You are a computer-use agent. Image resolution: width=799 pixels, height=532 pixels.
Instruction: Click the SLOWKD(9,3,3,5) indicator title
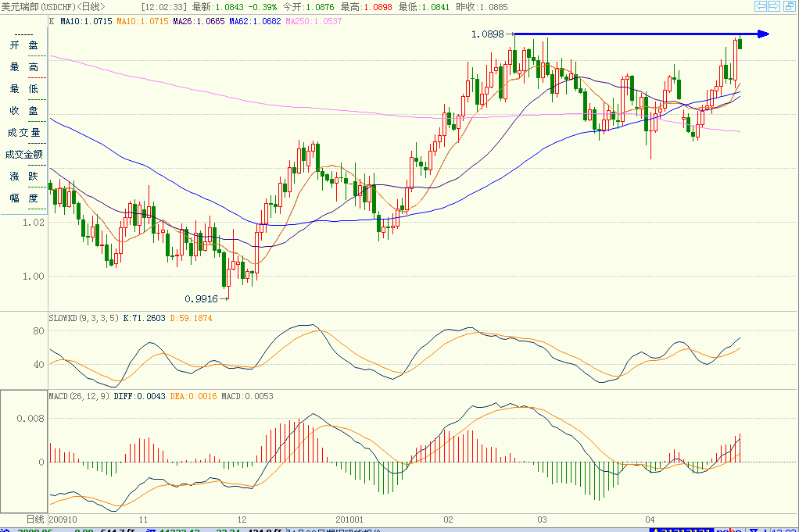pyautogui.click(x=84, y=318)
